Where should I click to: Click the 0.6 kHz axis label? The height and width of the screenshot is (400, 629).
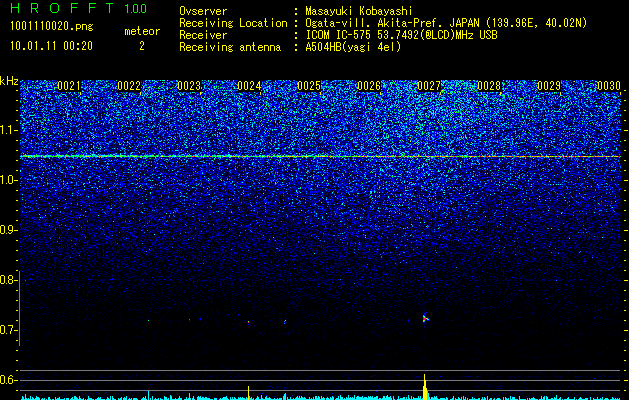point(8,380)
